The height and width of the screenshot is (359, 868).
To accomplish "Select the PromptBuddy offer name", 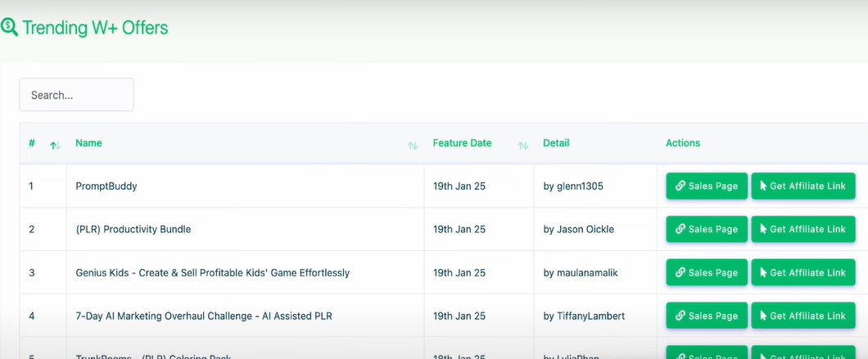I will pos(106,186).
